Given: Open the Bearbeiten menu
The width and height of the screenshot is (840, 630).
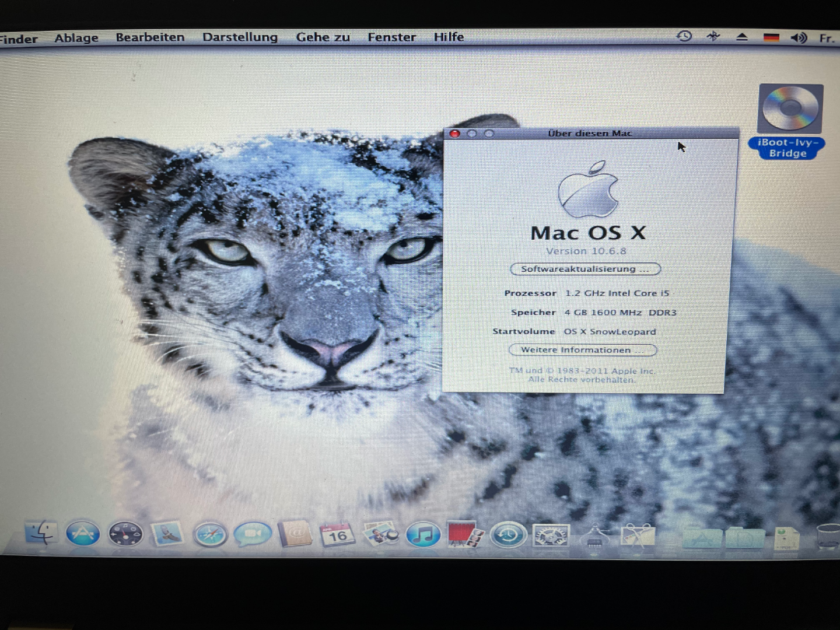Looking at the screenshot, I should pyautogui.click(x=150, y=37).
